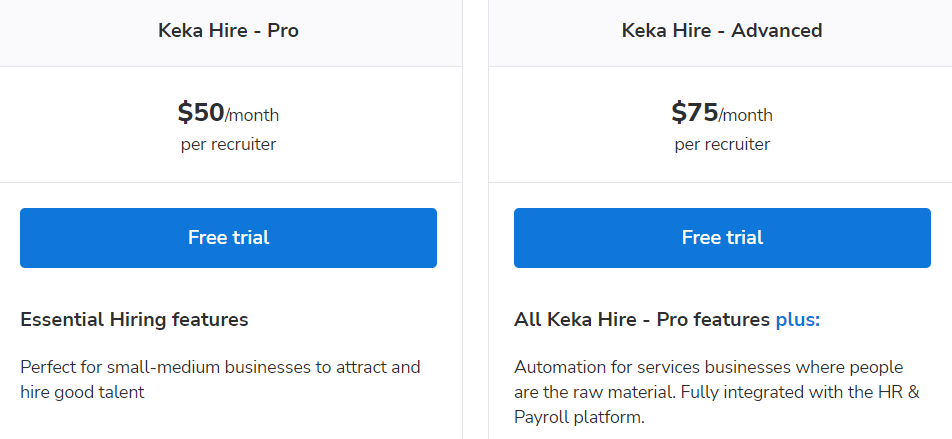Viewport: 952px width, 439px height.
Task: Click '/month' next to the $50 price
Action: [x=252, y=115]
